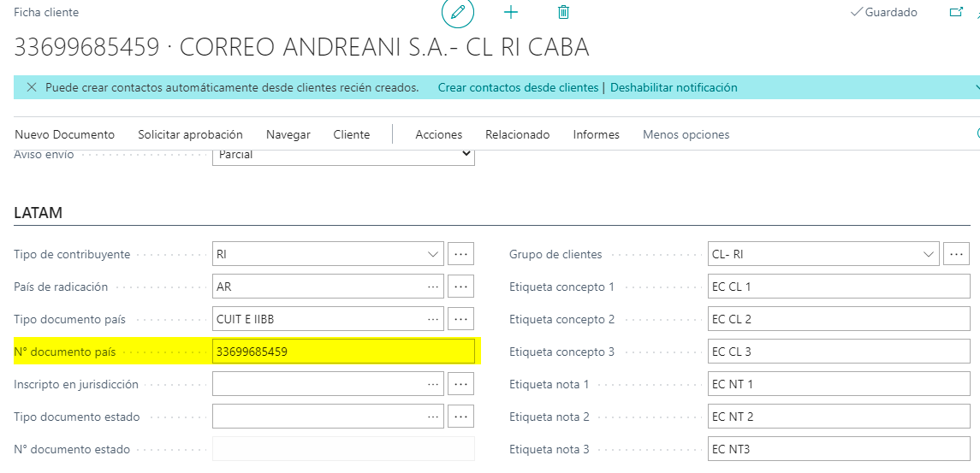Click Etiqueta nota 1 field
Viewport: 980px width, 473px height.
click(839, 384)
